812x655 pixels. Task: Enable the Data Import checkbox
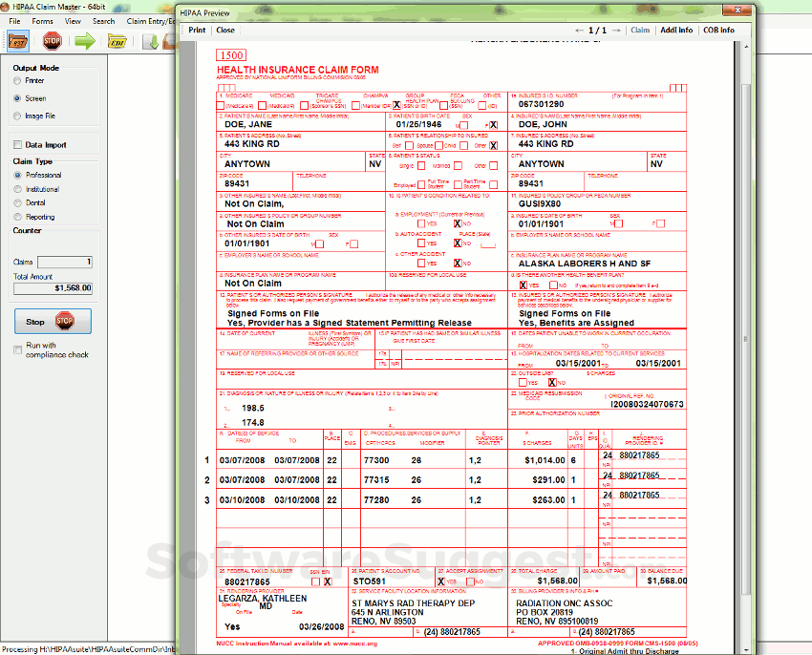pyautogui.click(x=17, y=145)
